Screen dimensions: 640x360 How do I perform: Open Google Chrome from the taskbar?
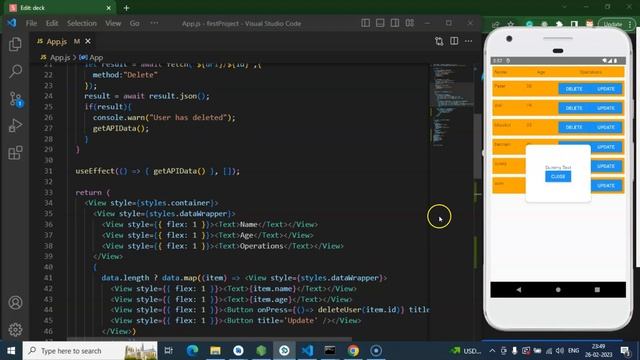(x=353, y=351)
